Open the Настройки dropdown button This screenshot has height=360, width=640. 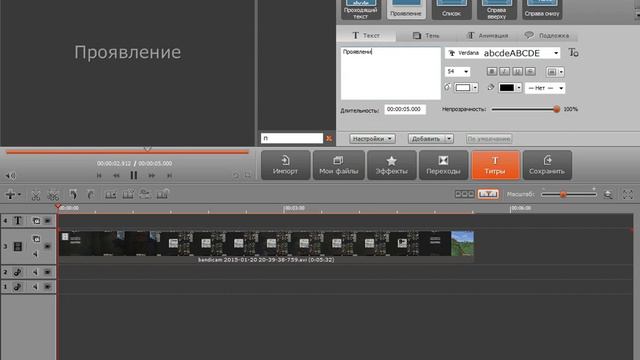[372, 139]
